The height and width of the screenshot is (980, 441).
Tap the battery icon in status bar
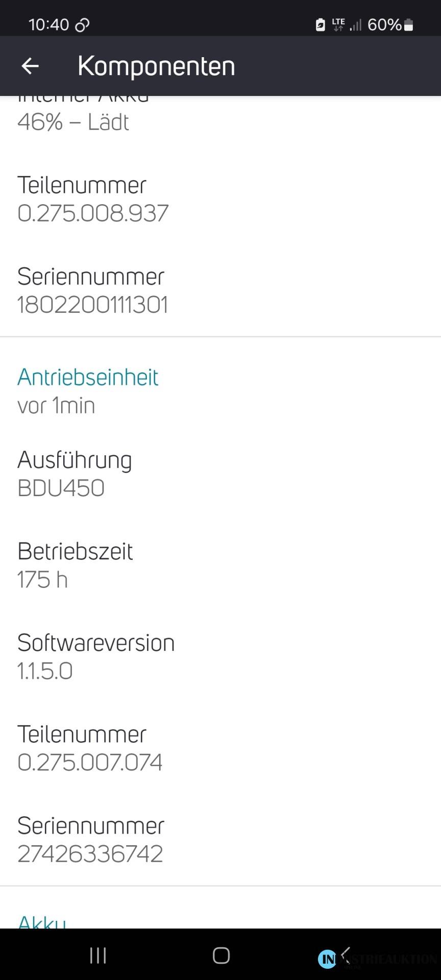point(408,24)
